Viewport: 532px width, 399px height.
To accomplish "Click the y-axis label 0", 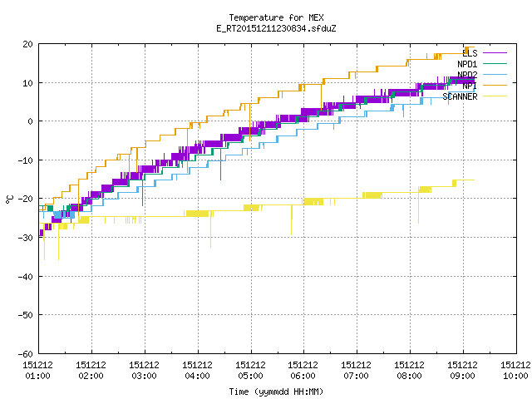I will click(31, 121).
